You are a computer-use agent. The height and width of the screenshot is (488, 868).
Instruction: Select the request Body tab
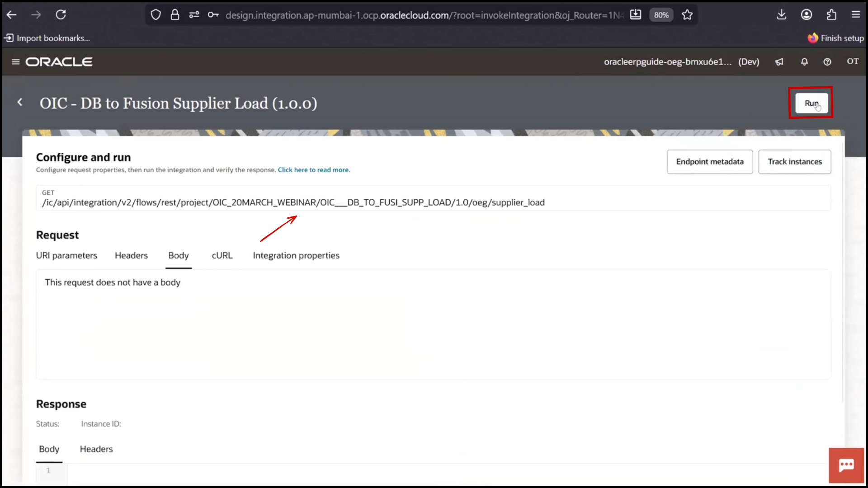(x=179, y=256)
